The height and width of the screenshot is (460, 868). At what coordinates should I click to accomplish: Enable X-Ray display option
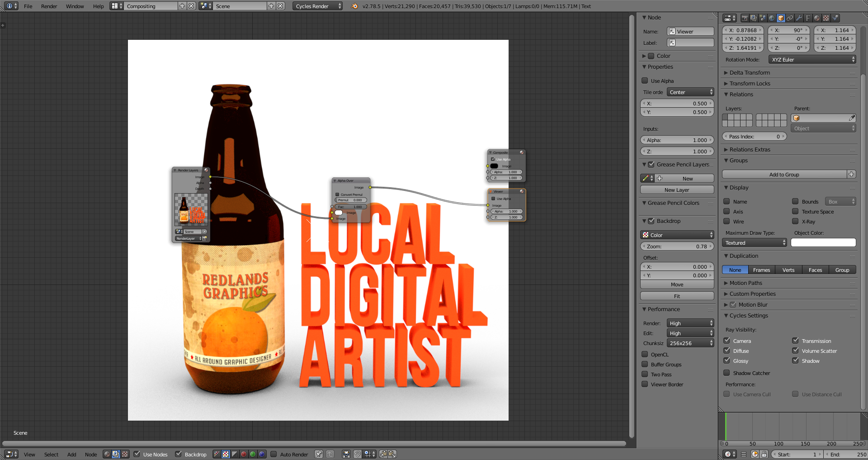tap(795, 221)
